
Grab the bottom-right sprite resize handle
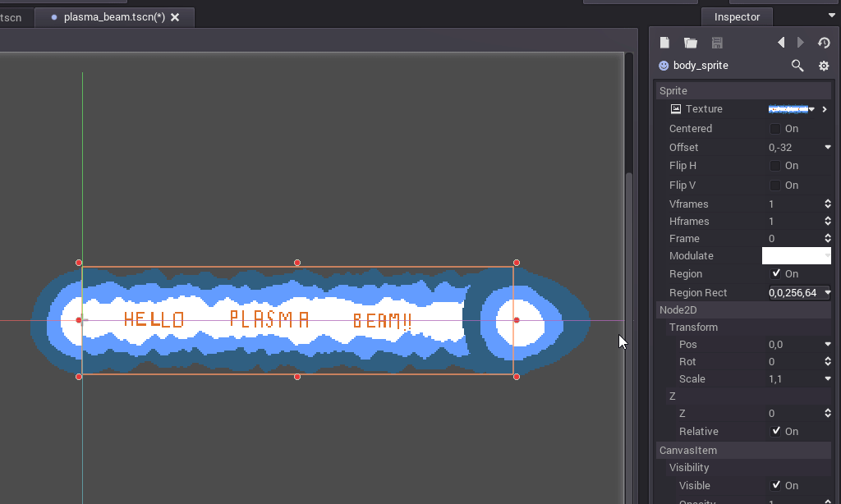point(517,377)
